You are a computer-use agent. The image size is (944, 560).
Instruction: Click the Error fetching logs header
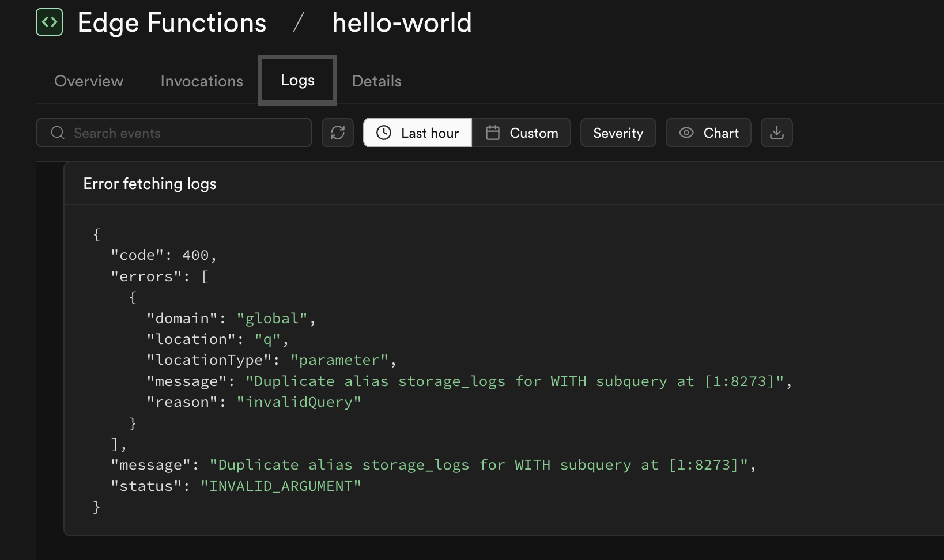(x=149, y=183)
